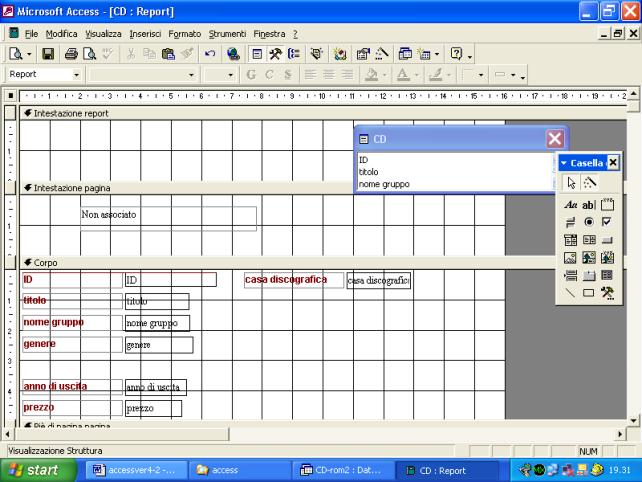Open the File menu
This screenshot has width=642, height=482.
tap(31, 34)
